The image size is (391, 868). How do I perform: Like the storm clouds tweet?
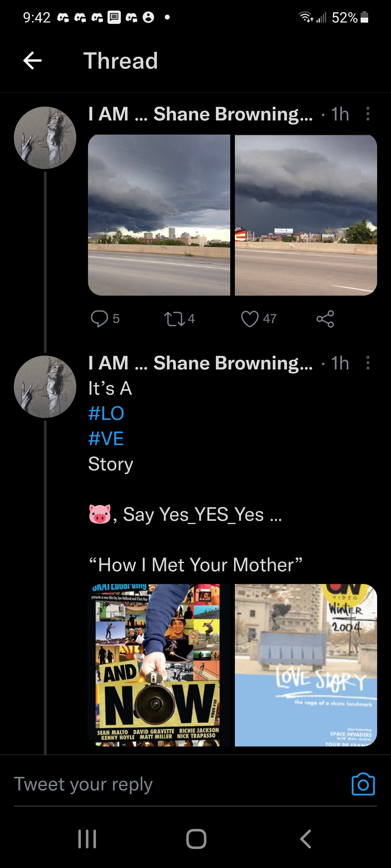(250, 319)
